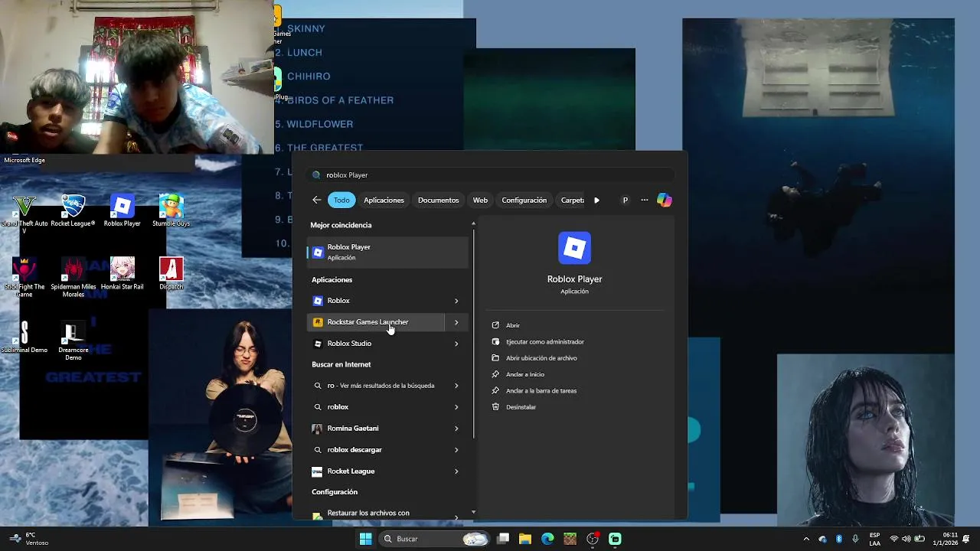Open Rocket League desktop shortcut
Screen dimensions: 980x551
pyautogui.click(x=73, y=211)
